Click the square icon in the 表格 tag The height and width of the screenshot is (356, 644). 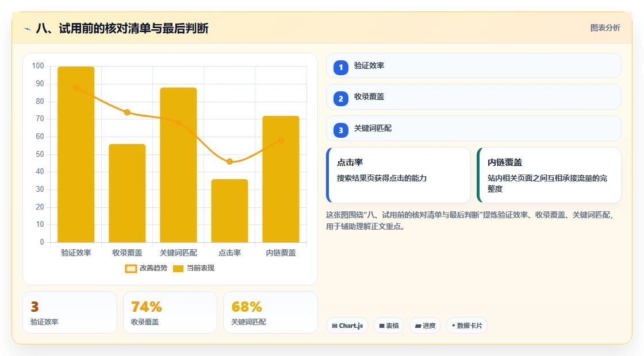tap(382, 326)
